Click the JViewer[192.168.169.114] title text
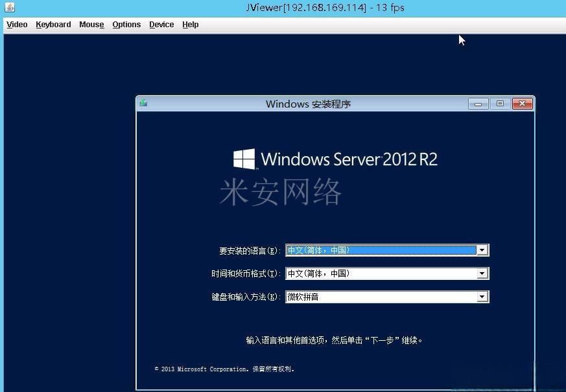Screen dimensions: 566x392 pos(325,8)
